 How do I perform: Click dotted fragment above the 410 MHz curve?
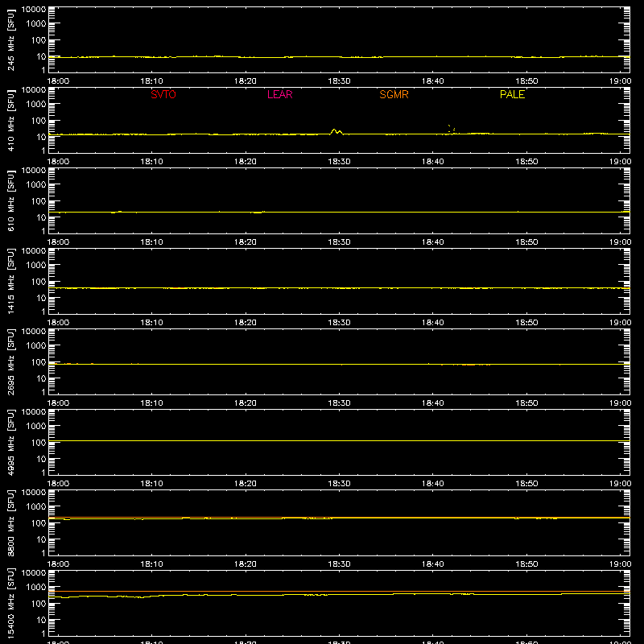point(451,129)
